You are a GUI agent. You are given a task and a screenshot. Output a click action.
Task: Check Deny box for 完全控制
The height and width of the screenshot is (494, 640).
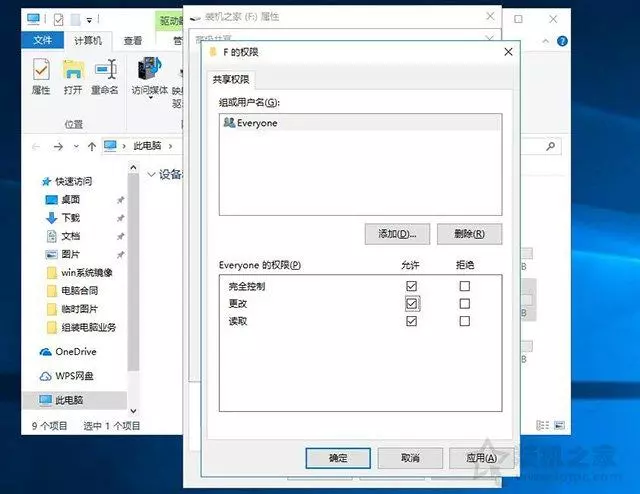pos(464,286)
